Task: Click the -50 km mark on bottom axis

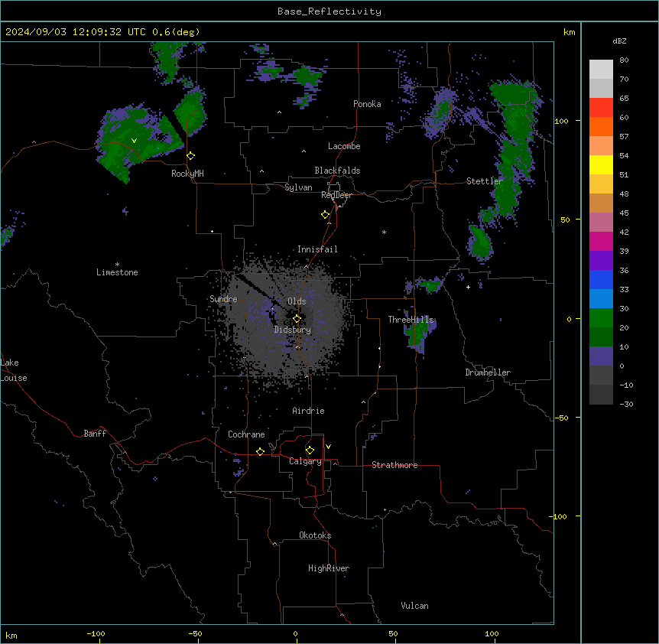Action: tap(196, 634)
